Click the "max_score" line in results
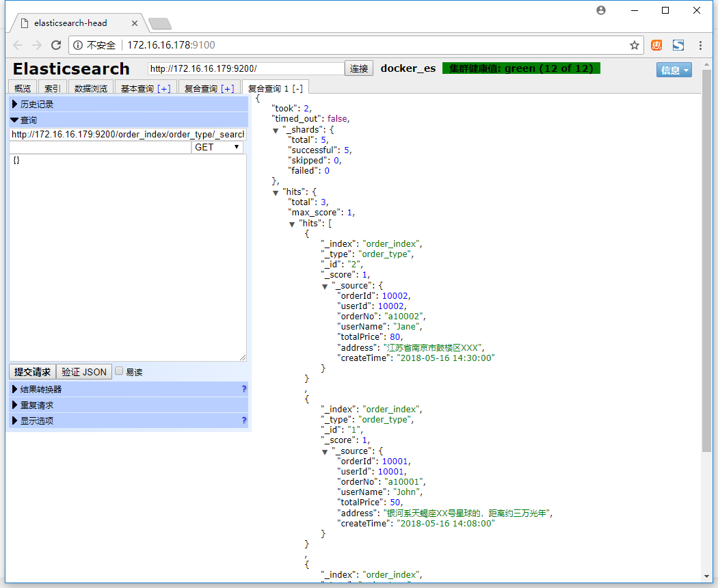Viewport: 718px width, 588px height. click(x=321, y=213)
